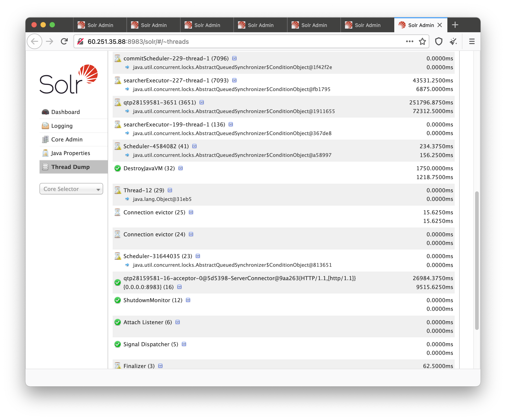Screen dimensions: 506x420
Task: Expand stack trace for searcherExecutor-227-thread-1
Action: click(234, 80)
